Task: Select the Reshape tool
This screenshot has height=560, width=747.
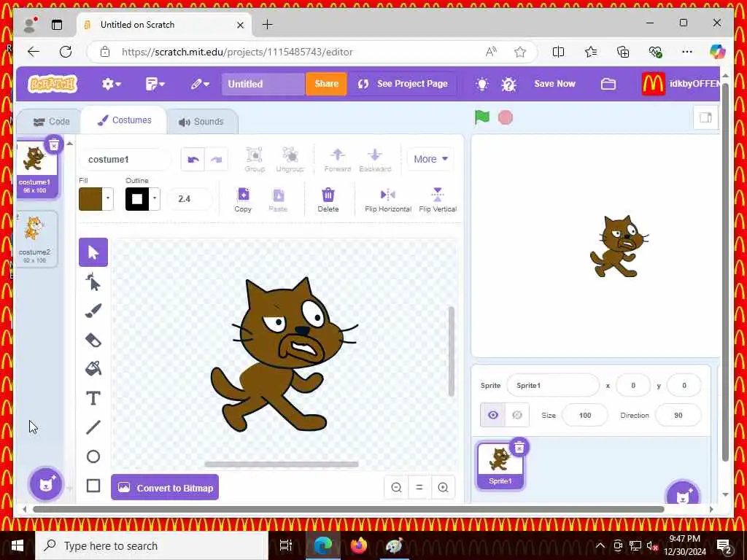Action: click(93, 282)
